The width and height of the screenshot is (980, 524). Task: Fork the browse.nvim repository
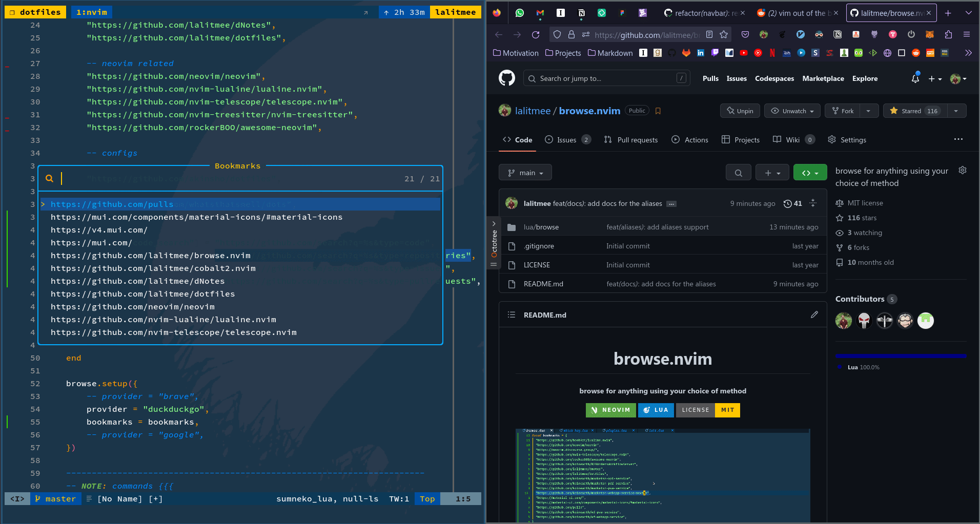coord(843,111)
